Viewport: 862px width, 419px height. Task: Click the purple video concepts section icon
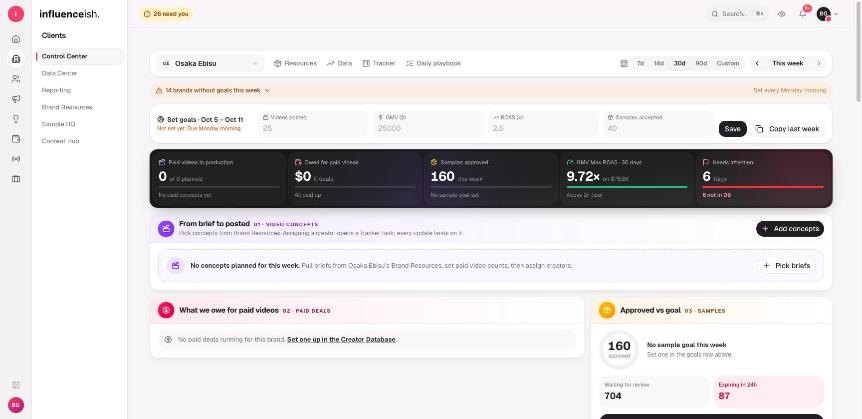coord(166,229)
